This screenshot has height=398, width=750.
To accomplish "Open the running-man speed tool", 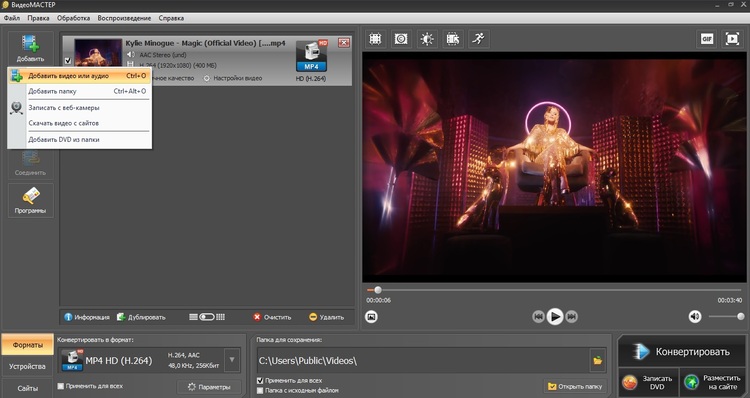I will [x=478, y=39].
